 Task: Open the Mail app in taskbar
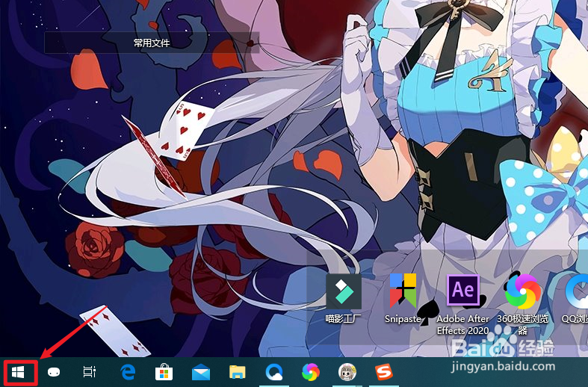click(201, 372)
